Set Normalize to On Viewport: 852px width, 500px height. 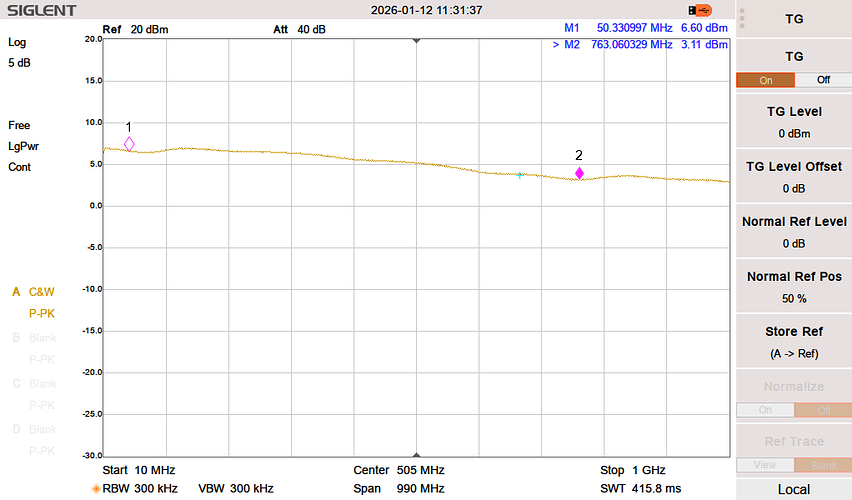tap(765, 410)
